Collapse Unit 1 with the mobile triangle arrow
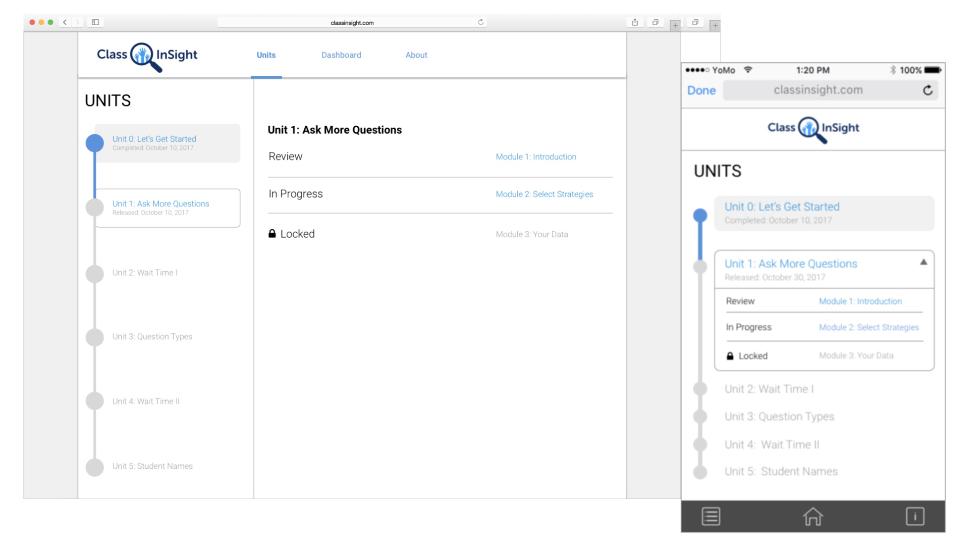 924,262
